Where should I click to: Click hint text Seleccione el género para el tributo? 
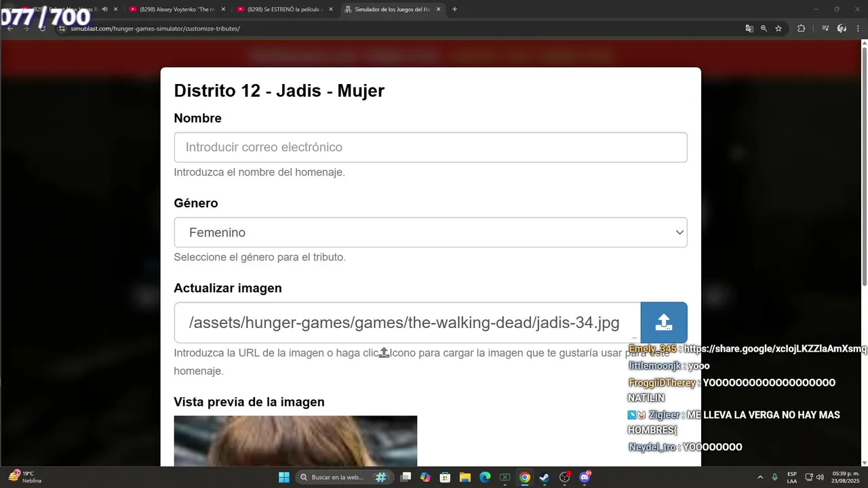click(260, 258)
